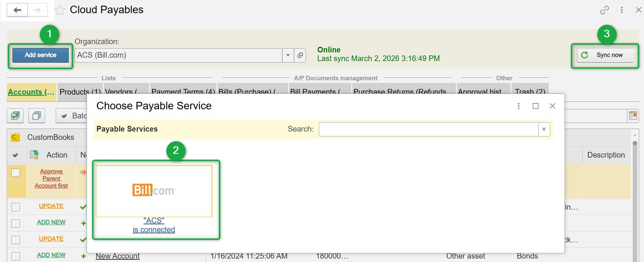This screenshot has width=644, height=262.
Task: Mark Cloud Payables as favorite star
Action: [60, 10]
